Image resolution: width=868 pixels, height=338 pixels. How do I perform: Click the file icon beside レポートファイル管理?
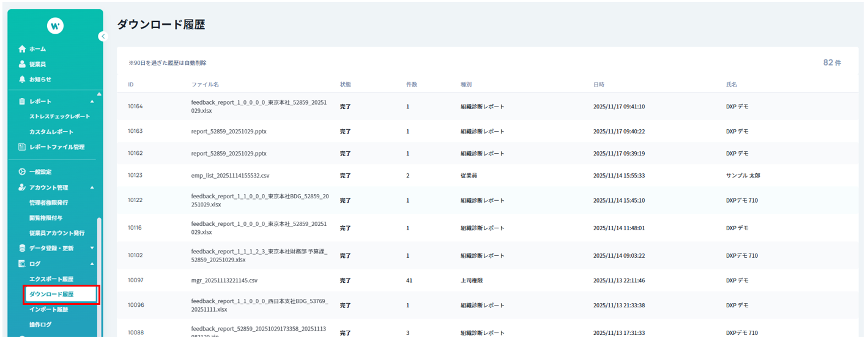pyautogui.click(x=22, y=147)
